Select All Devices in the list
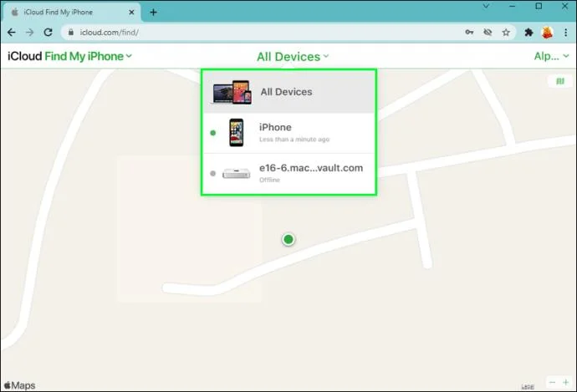This screenshot has height=392, width=577. click(x=288, y=92)
